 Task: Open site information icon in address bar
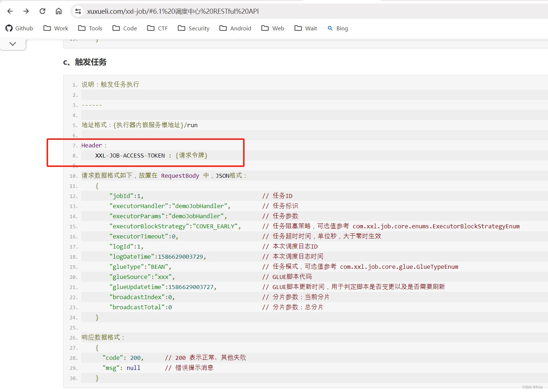[78, 11]
